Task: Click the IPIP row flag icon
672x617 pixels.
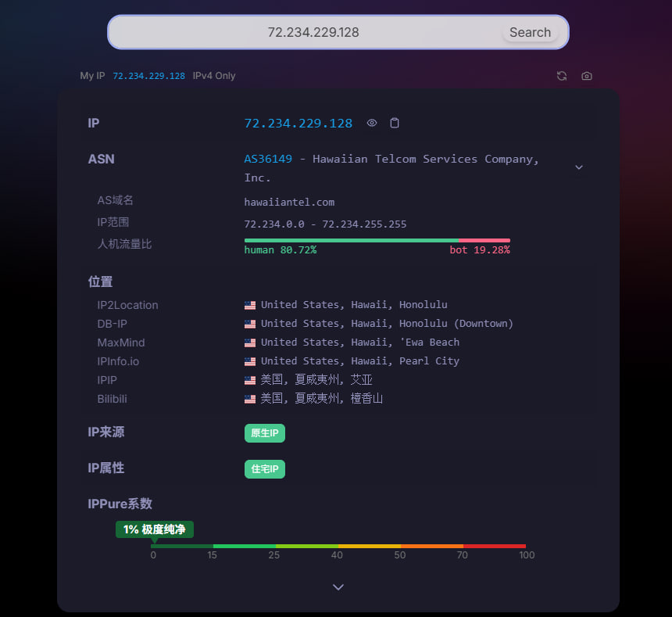Action: point(250,380)
